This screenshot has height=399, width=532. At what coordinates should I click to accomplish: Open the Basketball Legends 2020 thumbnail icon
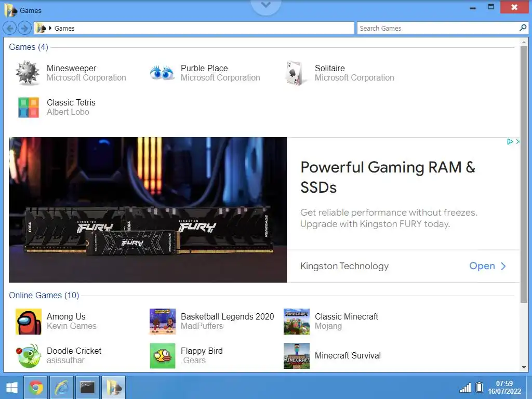[x=163, y=321]
